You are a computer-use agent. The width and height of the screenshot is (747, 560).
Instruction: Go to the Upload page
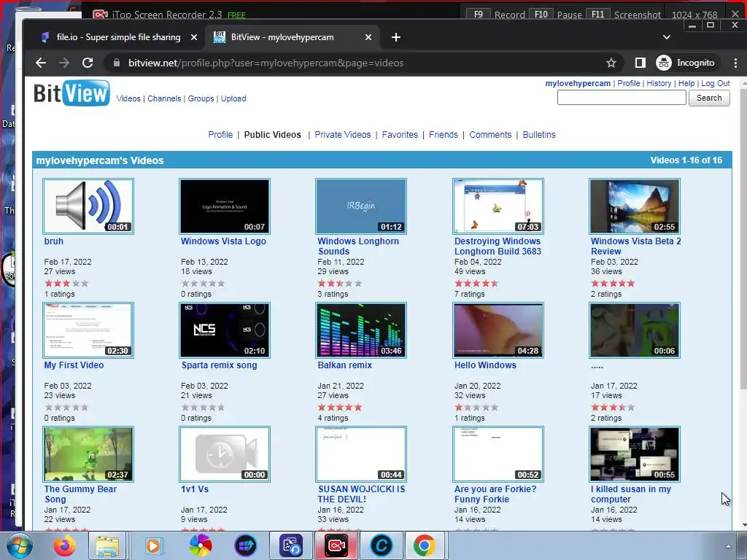point(233,98)
